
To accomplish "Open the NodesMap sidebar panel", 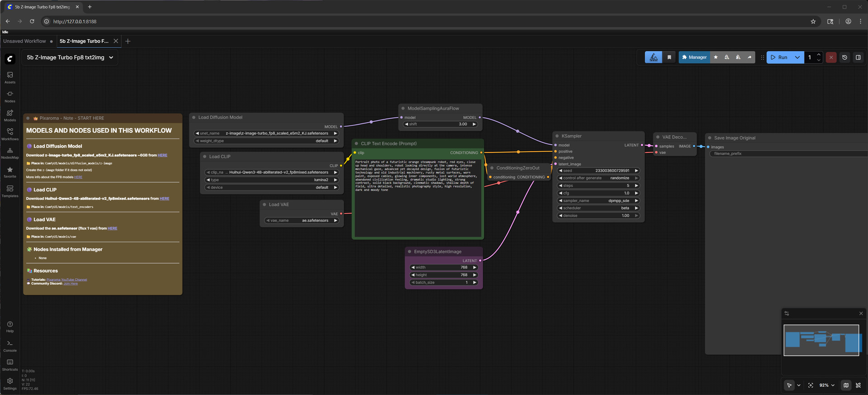I will pyautogui.click(x=10, y=153).
